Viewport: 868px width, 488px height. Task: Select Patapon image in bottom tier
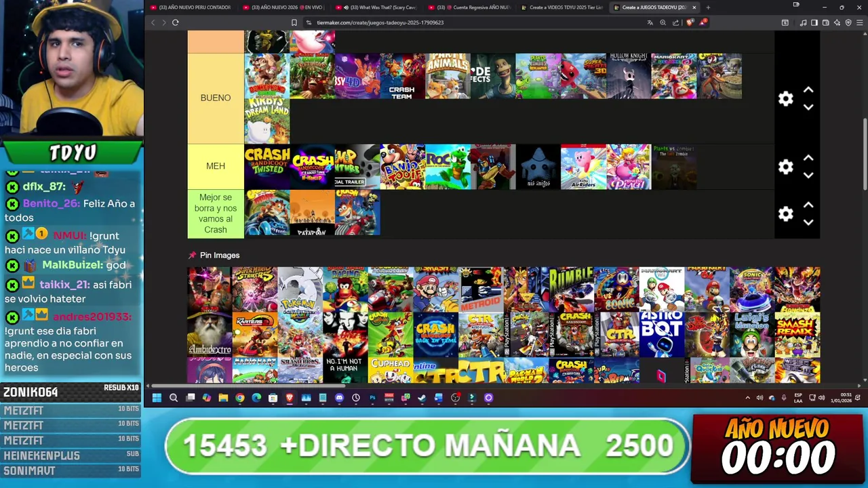click(x=312, y=213)
